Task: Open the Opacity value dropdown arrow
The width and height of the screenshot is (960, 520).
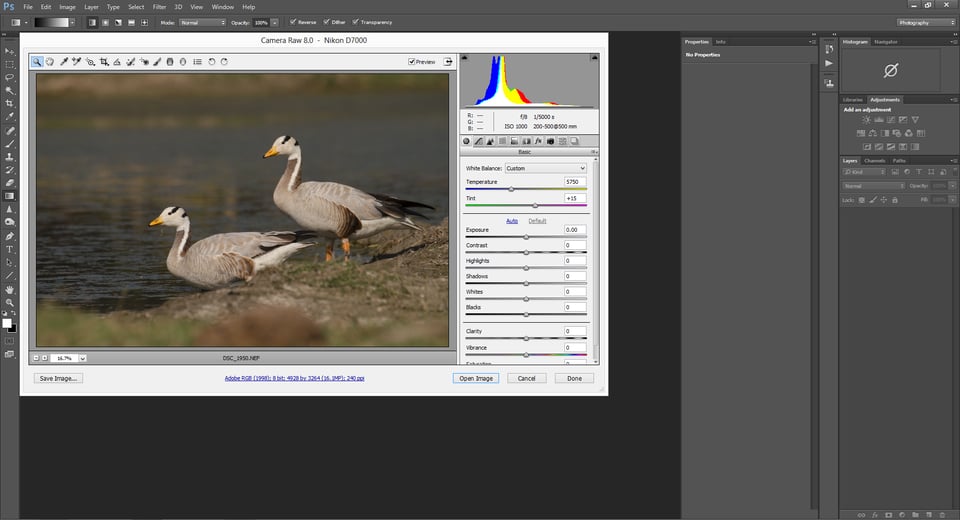Action: [275, 23]
